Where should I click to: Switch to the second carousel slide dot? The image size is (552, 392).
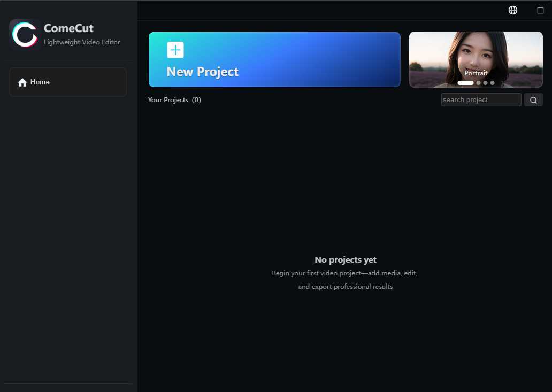pyautogui.click(x=478, y=83)
